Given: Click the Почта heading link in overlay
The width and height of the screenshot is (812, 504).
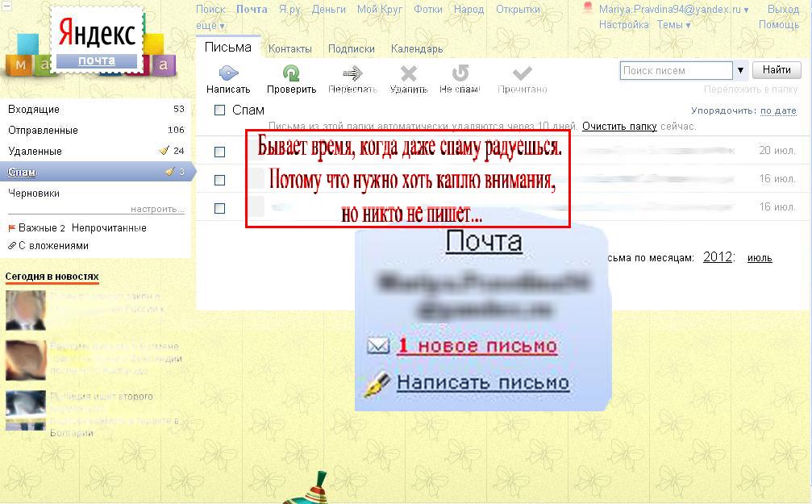Looking at the screenshot, I should coord(484,241).
